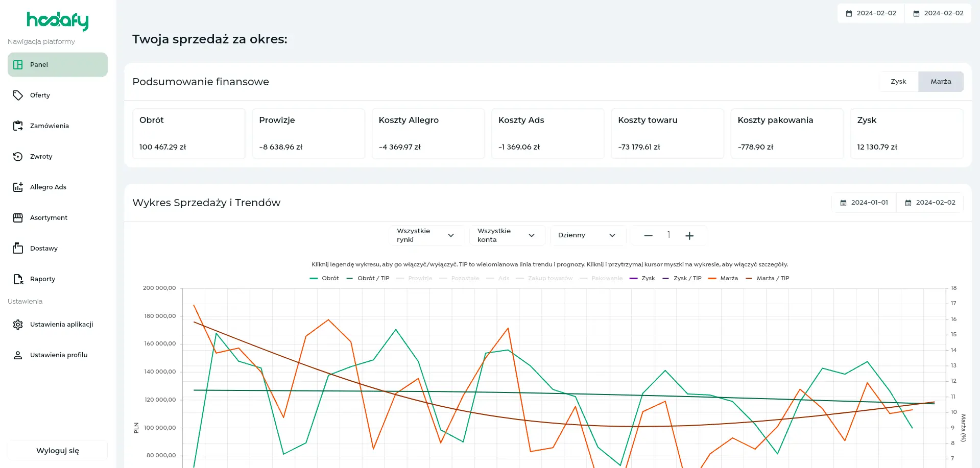Click the Koszty Allegro summary card
Viewport: 980px width, 468px height.
(428, 134)
